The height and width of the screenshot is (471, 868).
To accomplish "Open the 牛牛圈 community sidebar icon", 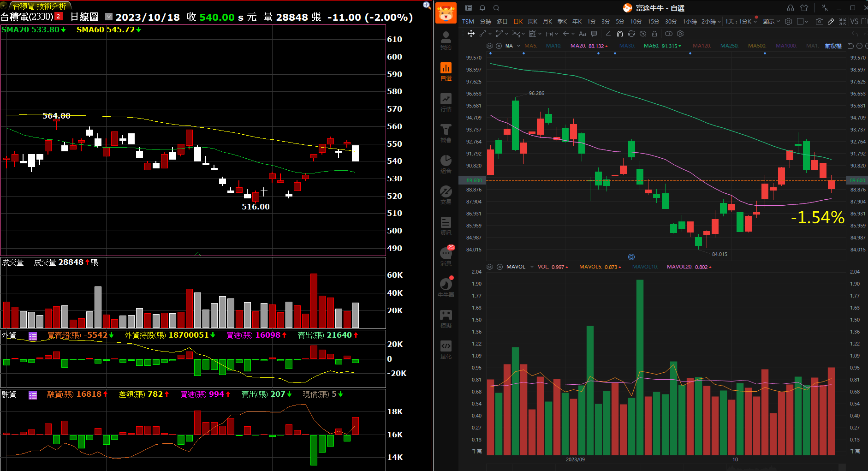I will (446, 287).
